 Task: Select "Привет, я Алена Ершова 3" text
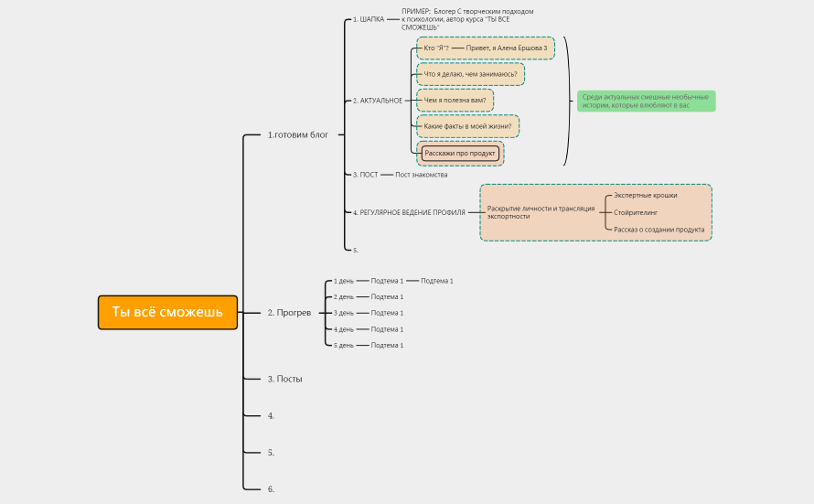pyautogui.click(x=506, y=48)
